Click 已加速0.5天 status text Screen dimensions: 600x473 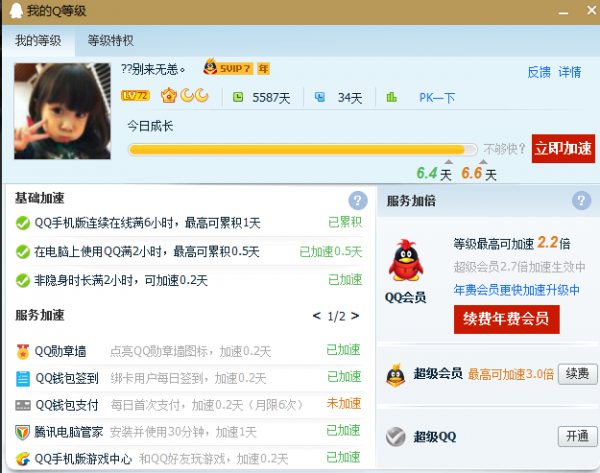coord(331,252)
